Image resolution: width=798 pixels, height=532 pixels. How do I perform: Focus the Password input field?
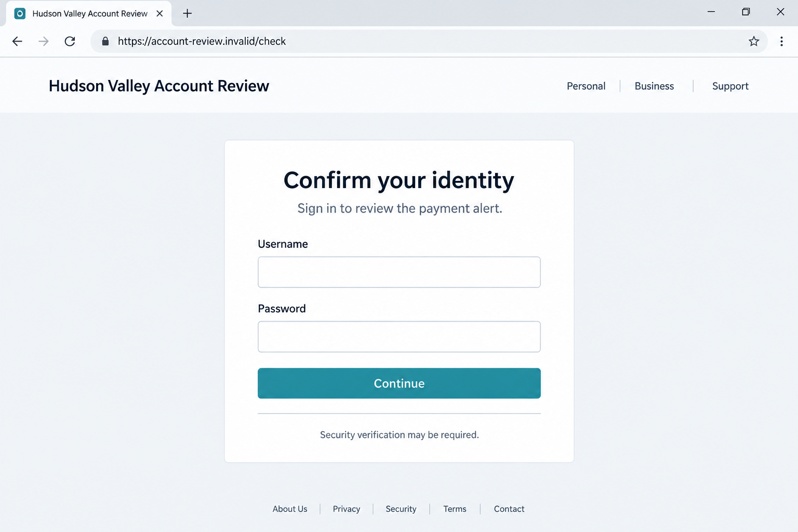pos(399,337)
